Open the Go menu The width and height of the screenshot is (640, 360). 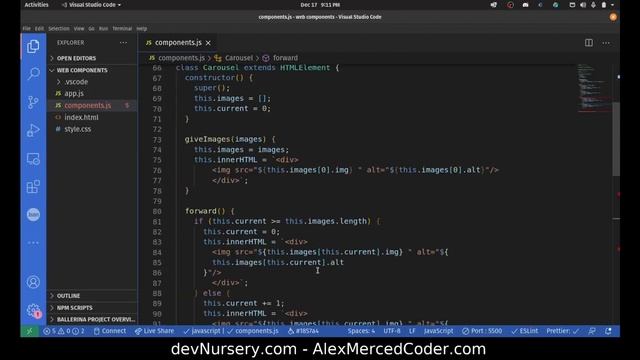coord(91,29)
